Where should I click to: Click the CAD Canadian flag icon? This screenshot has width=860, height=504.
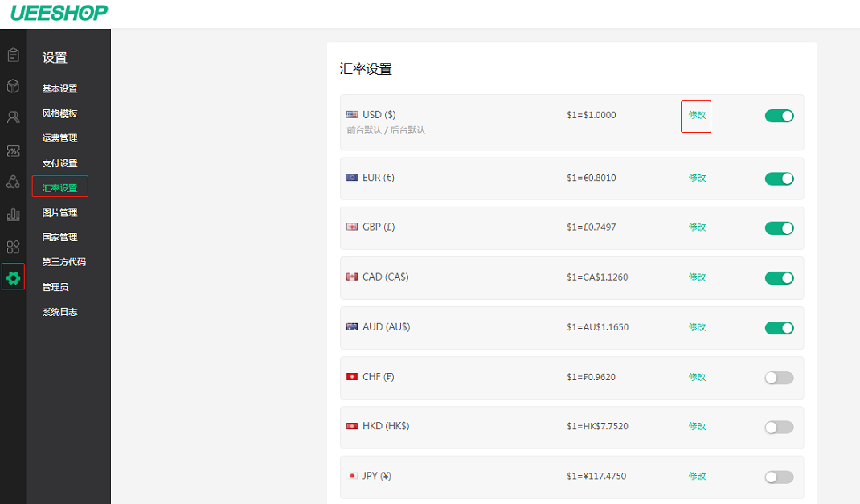point(351,277)
